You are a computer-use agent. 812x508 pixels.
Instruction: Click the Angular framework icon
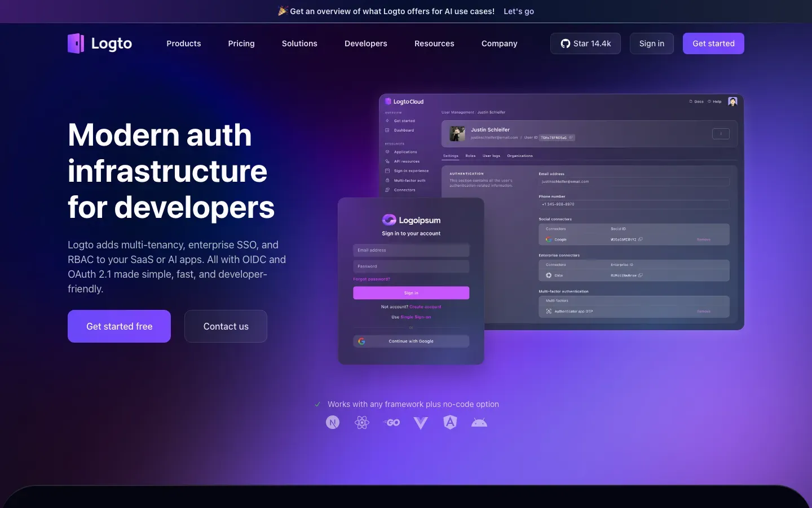(x=450, y=422)
